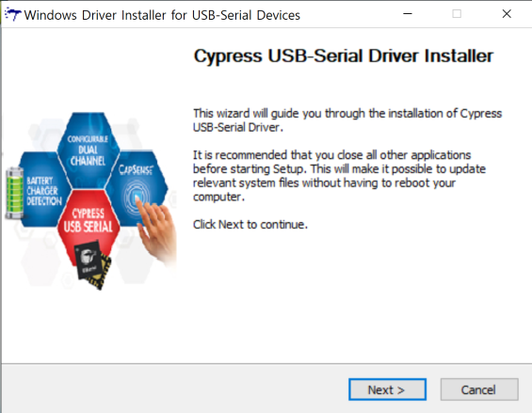
Task: Click the Cypress logo icon in title bar
Action: point(13,14)
